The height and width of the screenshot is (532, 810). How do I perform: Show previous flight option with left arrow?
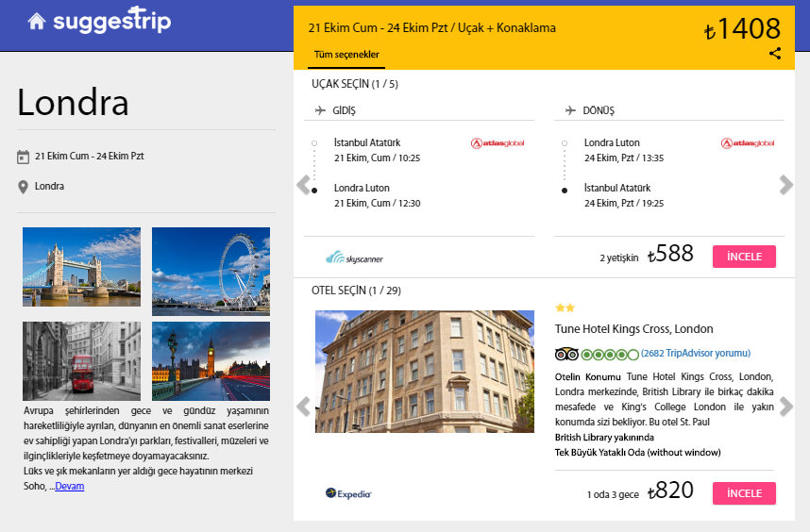[303, 185]
